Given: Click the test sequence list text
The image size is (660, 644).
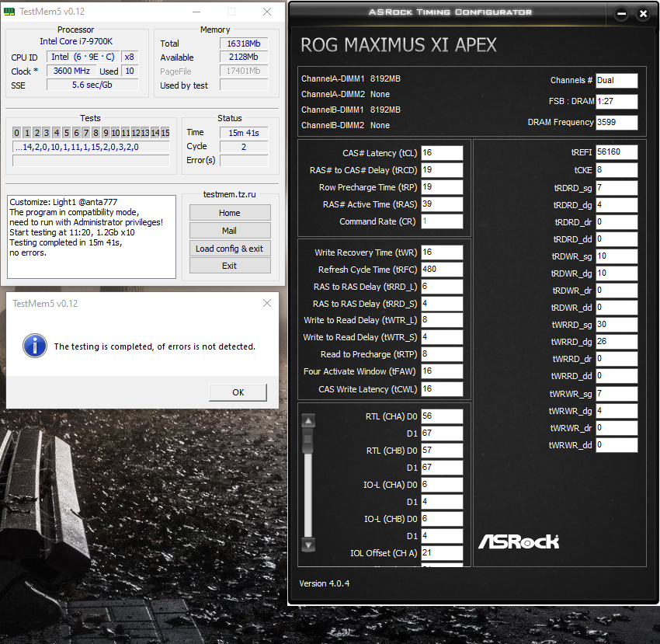Looking at the screenshot, I should coord(91,147).
